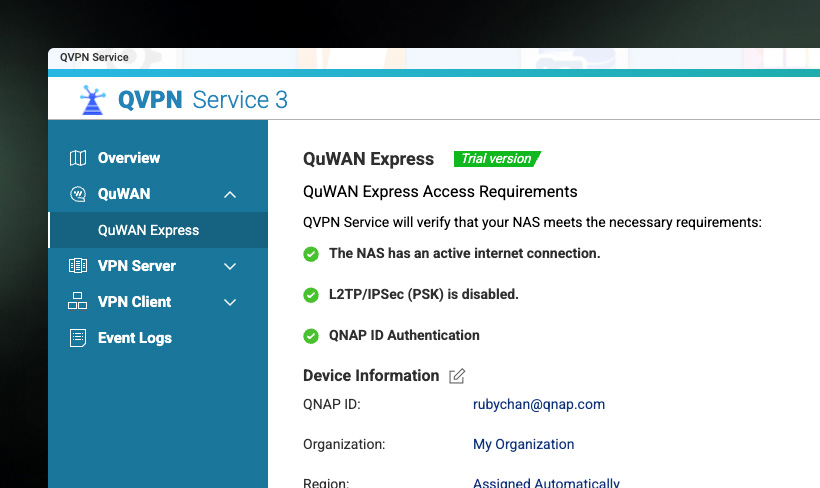
Task: Edit Device Information via pencil icon
Action: point(457,376)
